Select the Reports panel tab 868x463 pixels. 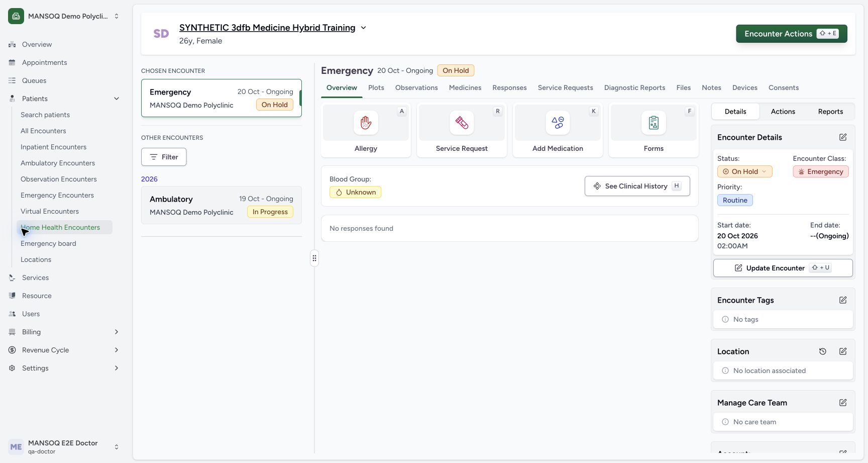click(x=830, y=112)
